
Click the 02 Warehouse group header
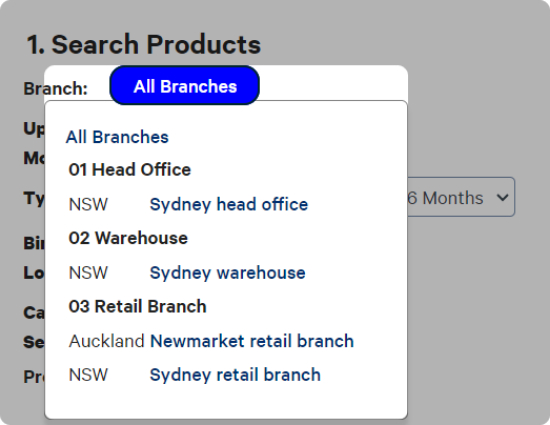pos(128,238)
